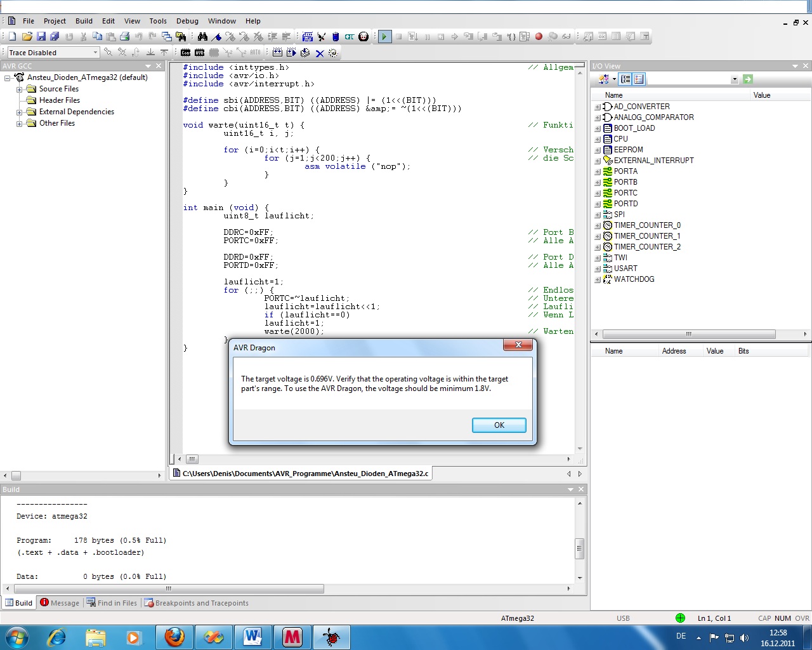The image size is (812, 650).
Task: Collapse the Ansteu_Dioden_ATmega32 project node
Action: pos(8,78)
